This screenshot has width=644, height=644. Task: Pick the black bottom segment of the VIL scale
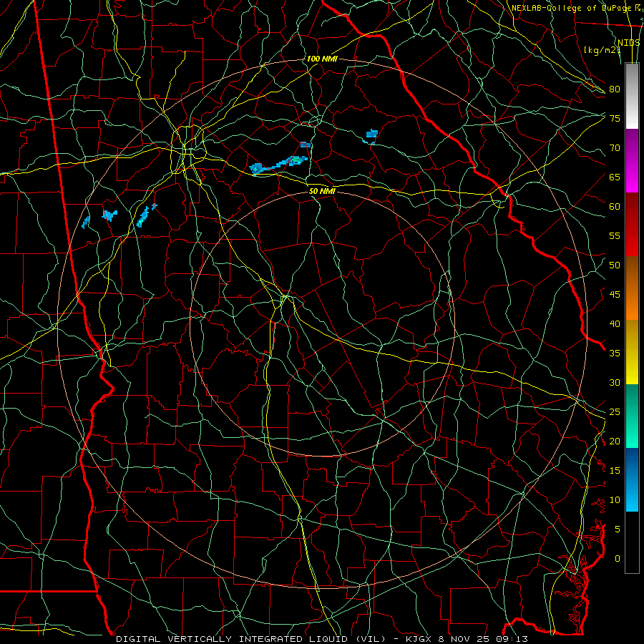[x=632, y=542]
